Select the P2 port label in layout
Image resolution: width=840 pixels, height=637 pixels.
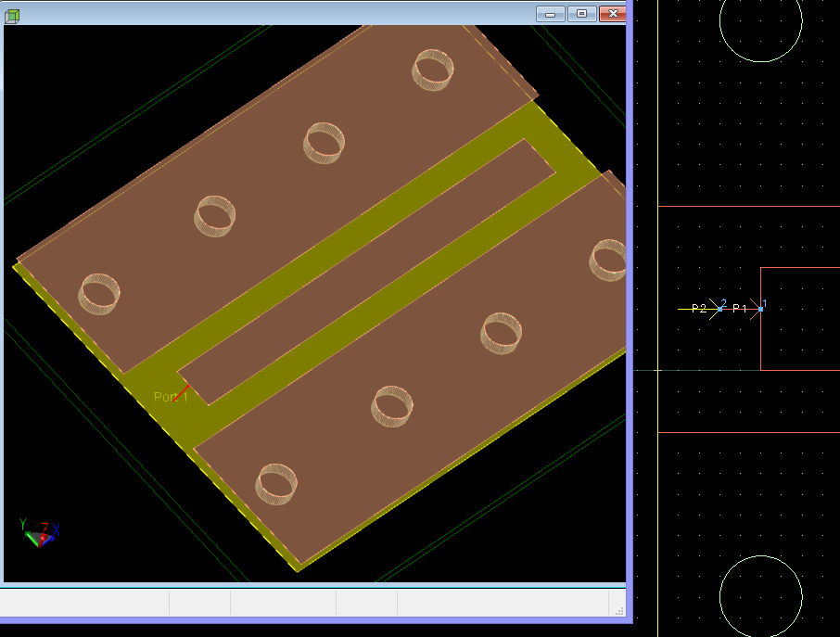click(x=698, y=308)
